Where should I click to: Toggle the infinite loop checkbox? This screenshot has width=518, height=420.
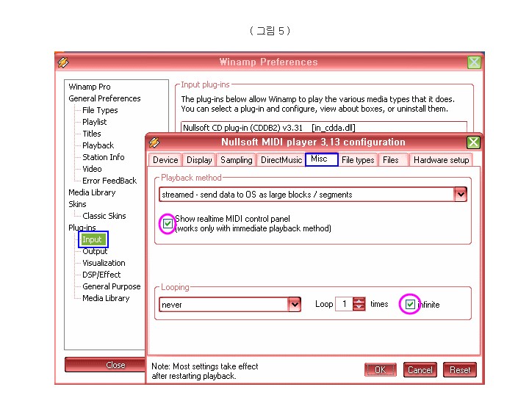[x=410, y=304]
